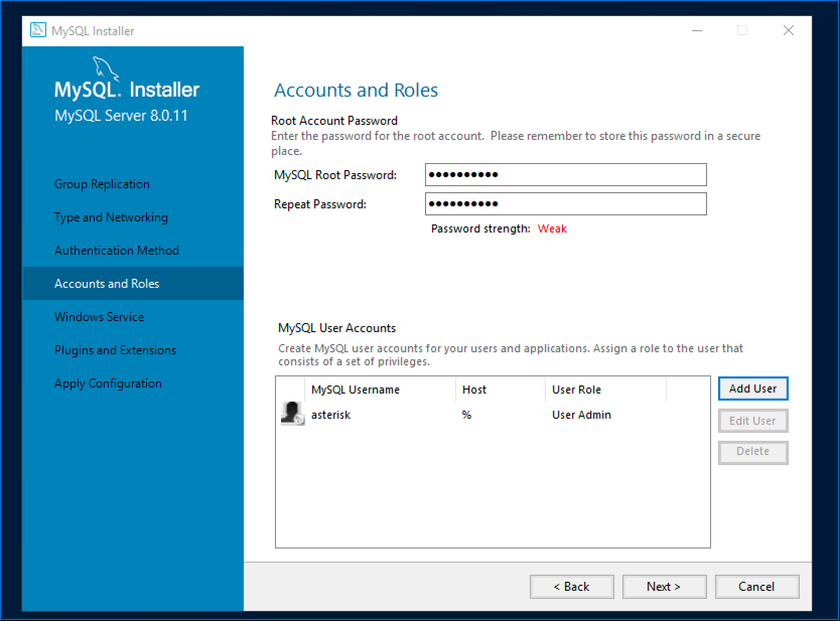
Task: Jump to Windows Service step
Action: click(99, 317)
